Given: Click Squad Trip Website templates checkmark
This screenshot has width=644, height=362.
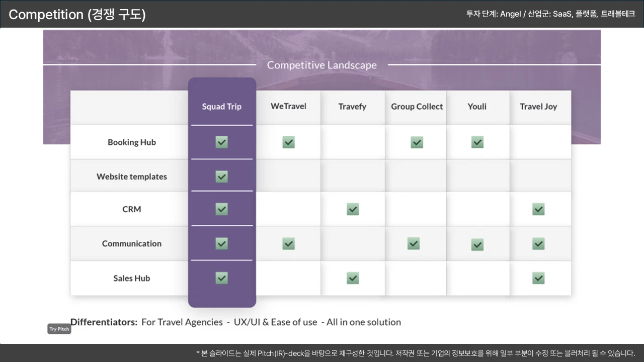Looking at the screenshot, I should (221, 176).
